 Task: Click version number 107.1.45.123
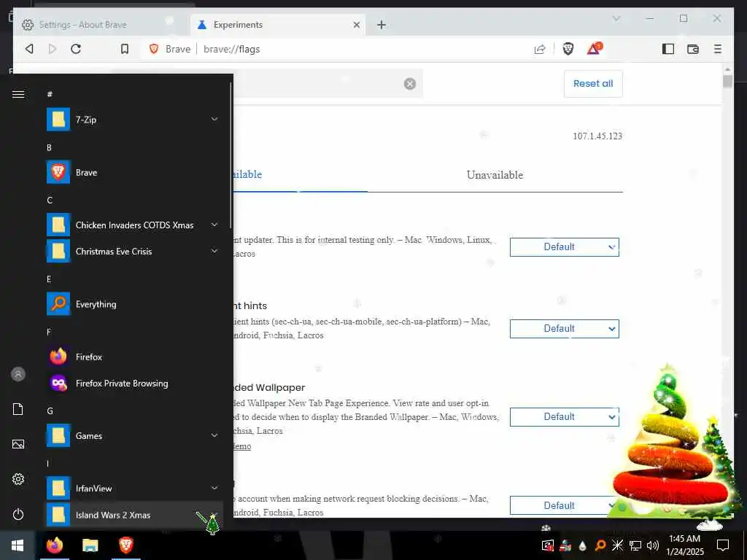[x=597, y=136]
